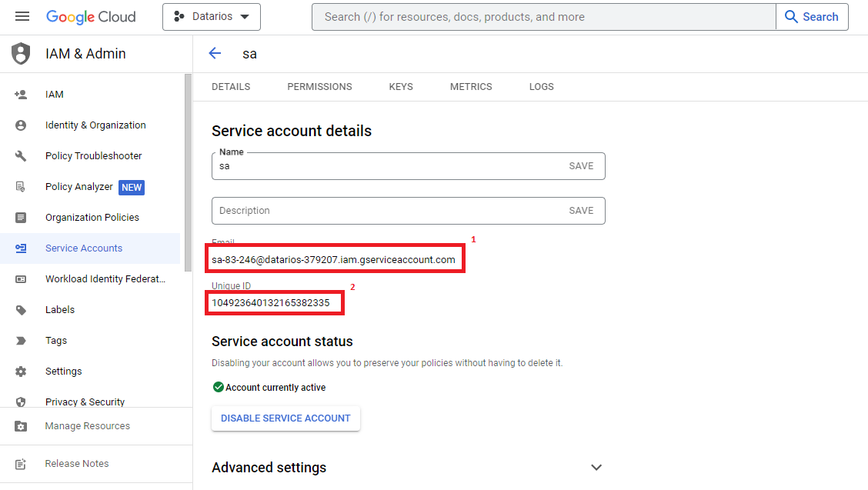Screen dimensions: 868x490
Task: Select the Metrics tab
Action: [x=471, y=87]
